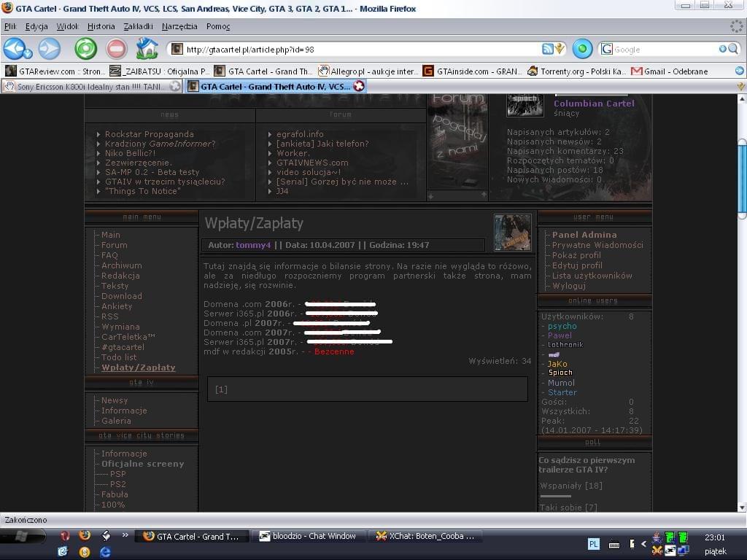Viewport: 747px width, 560px height.
Task: Close the Sony Ericsson K800i tab
Action: pyautogui.click(x=175, y=86)
